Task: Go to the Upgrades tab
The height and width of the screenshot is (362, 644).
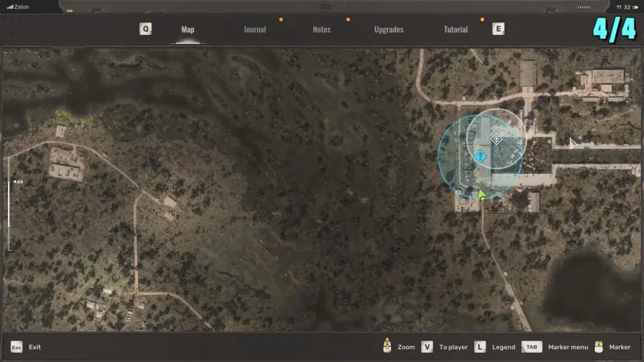Action: 389,30
